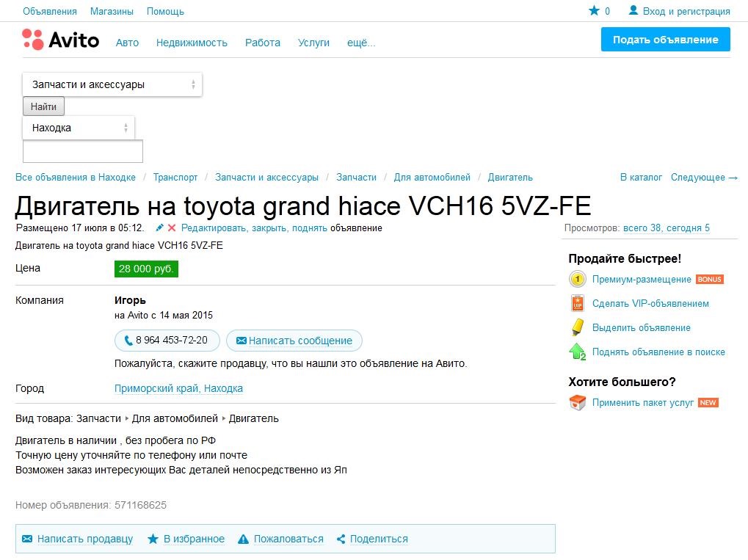Screen dimensions: 748x560
Task: Click the services package box icon
Action: tap(577, 403)
